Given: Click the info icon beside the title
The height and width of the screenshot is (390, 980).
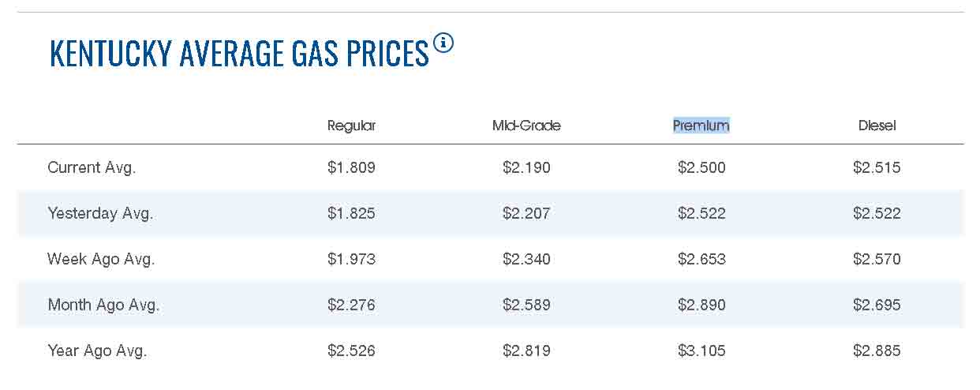Looking at the screenshot, I should pyautogui.click(x=443, y=43).
